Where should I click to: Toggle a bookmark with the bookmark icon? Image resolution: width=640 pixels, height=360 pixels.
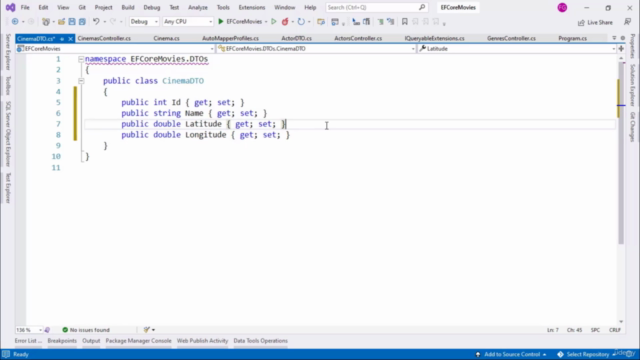pyautogui.click(x=404, y=22)
